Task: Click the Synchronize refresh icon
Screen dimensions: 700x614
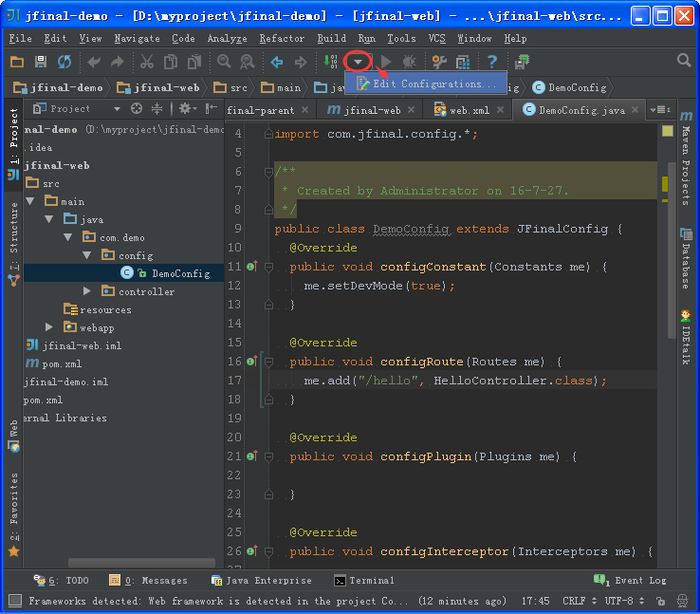Action: pos(64,62)
